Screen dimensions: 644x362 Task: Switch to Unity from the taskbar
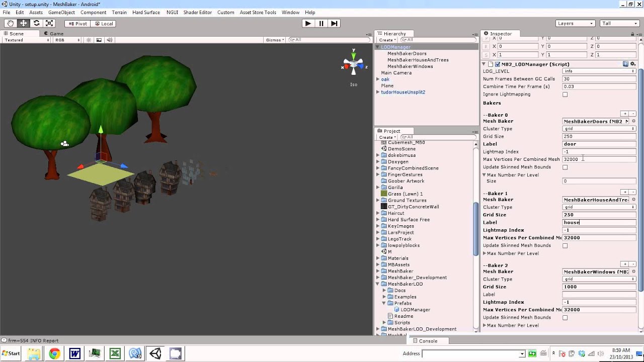(155, 353)
